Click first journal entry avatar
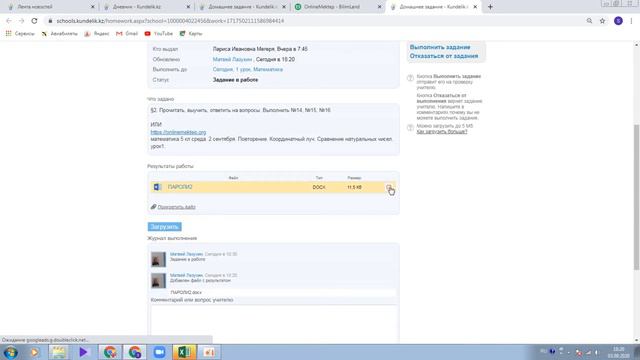640x360 pixels. [x=158, y=259]
